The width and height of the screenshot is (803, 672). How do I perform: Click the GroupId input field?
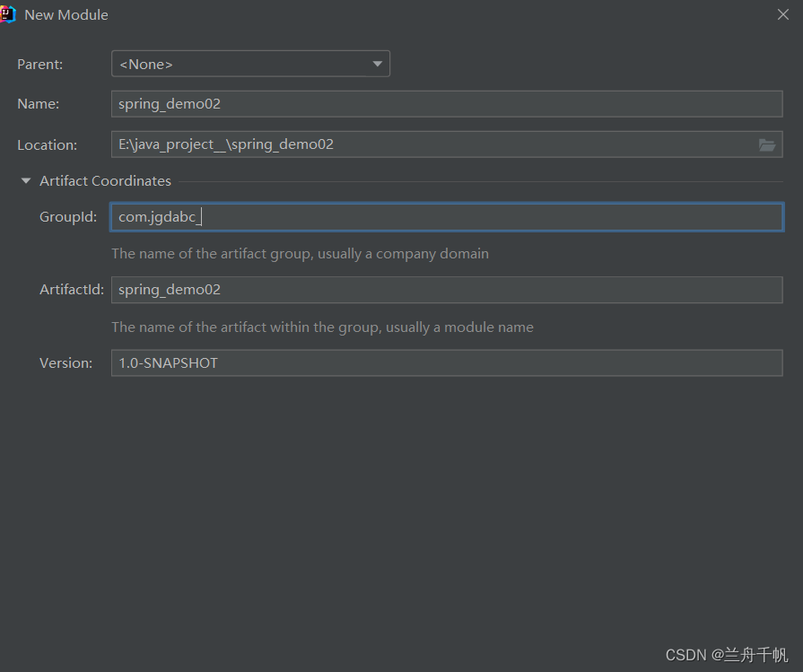coord(447,217)
